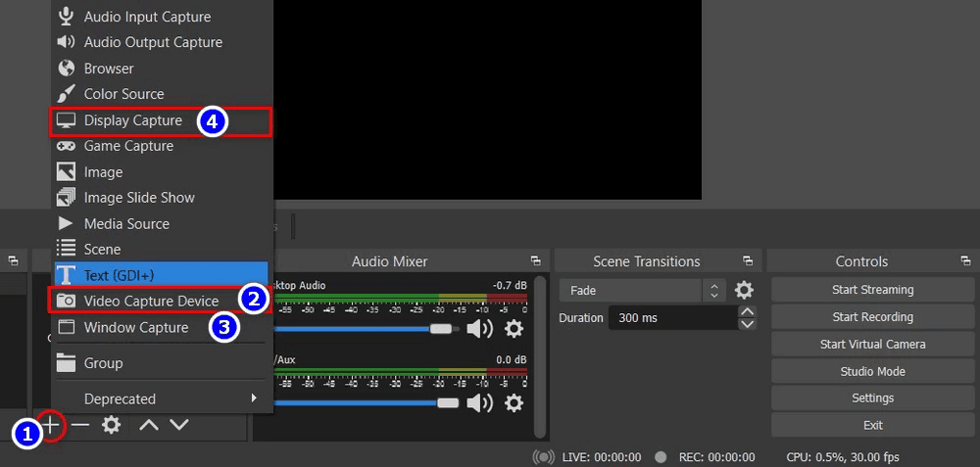Image resolution: width=980 pixels, height=467 pixels.
Task: Move source down with arrow
Action: (x=179, y=425)
